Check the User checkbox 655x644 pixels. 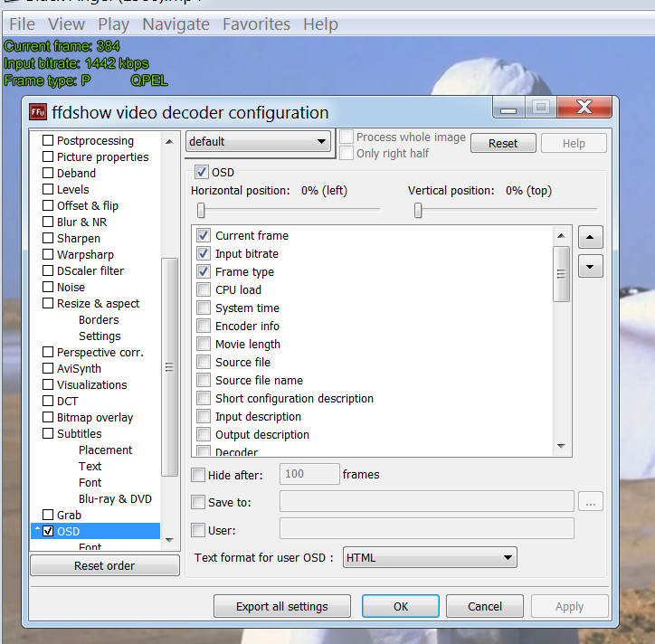(198, 530)
